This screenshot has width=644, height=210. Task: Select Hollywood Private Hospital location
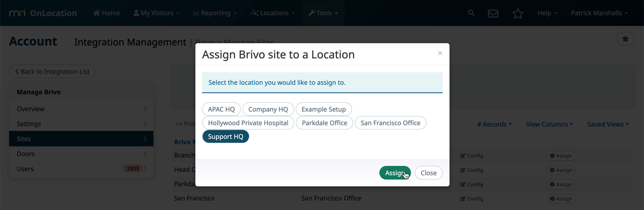coord(248,123)
